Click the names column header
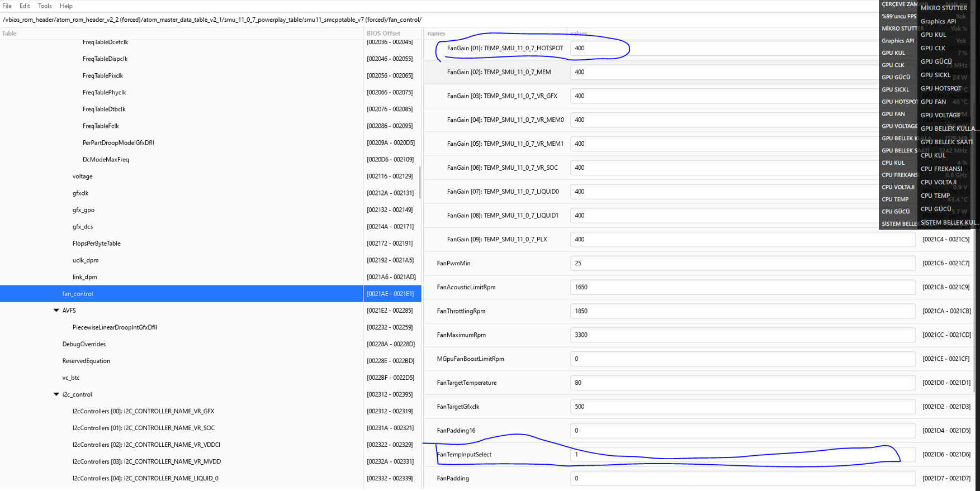 495,34
